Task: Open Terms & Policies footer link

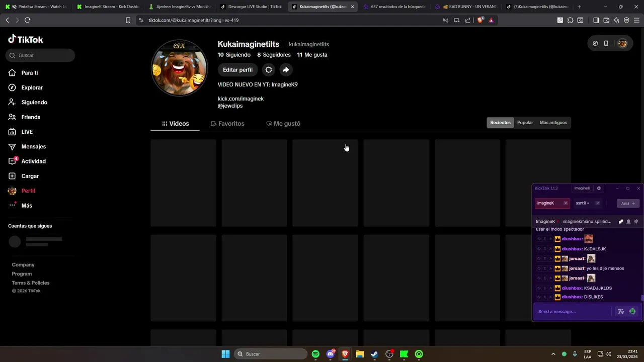Action: [31, 283]
